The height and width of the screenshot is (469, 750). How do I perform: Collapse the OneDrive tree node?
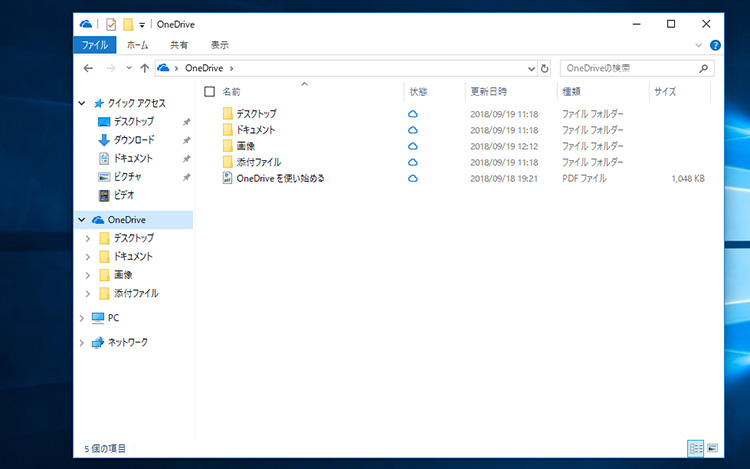[x=82, y=220]
